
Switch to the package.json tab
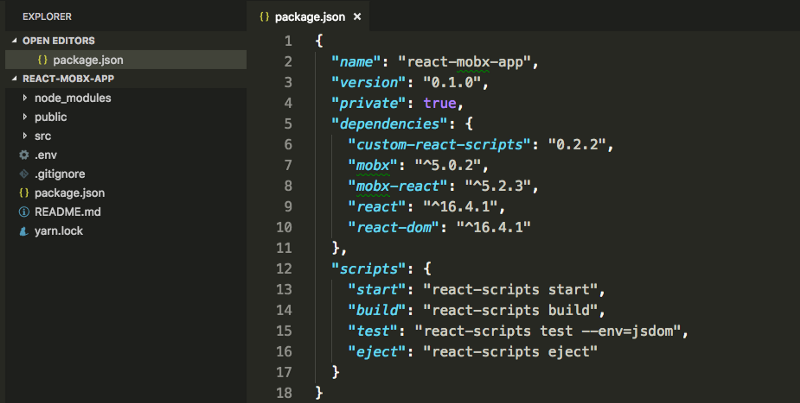pyautogui.click(x=308, y=17)
